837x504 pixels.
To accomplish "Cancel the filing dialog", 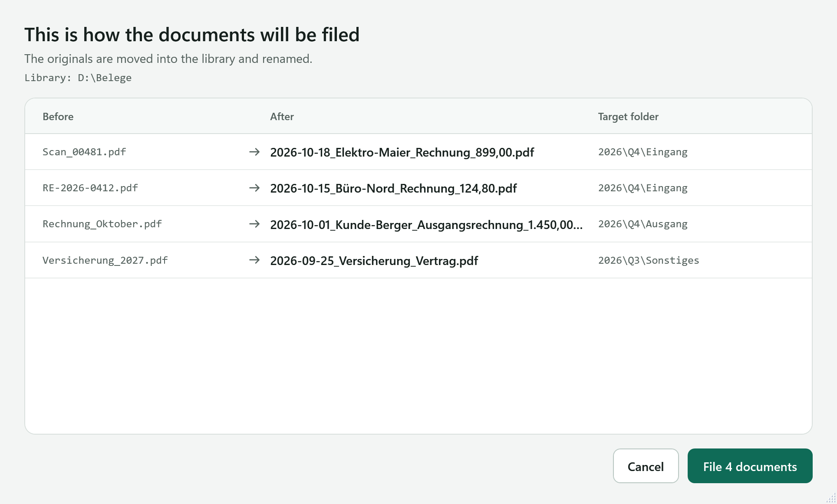I will pos(646,466).
